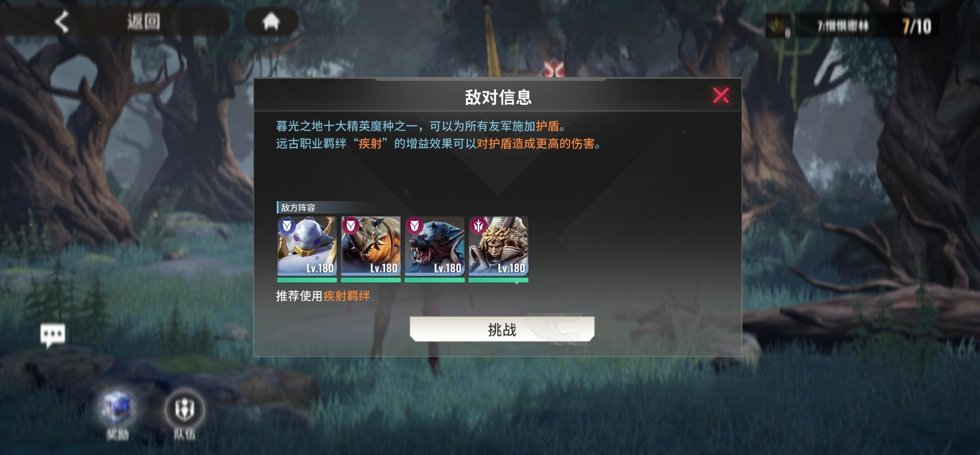The height and width of the screenshot is (455, 980).
Task: Click the goblin's green health bar
Action: 307,280
